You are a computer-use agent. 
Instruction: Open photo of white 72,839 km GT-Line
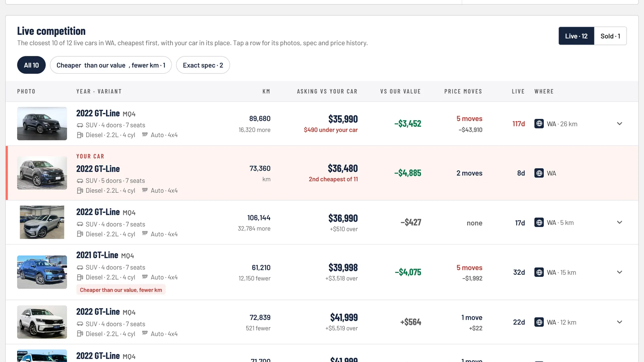pos(42,322)
